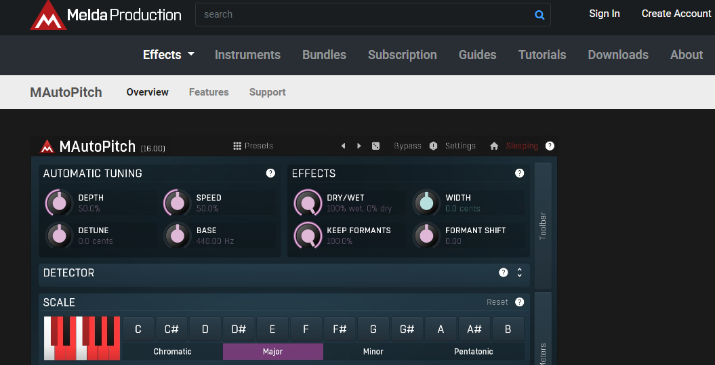Click the Sleeping status label
The image size is (715, 365).
(x=522, y=146)
